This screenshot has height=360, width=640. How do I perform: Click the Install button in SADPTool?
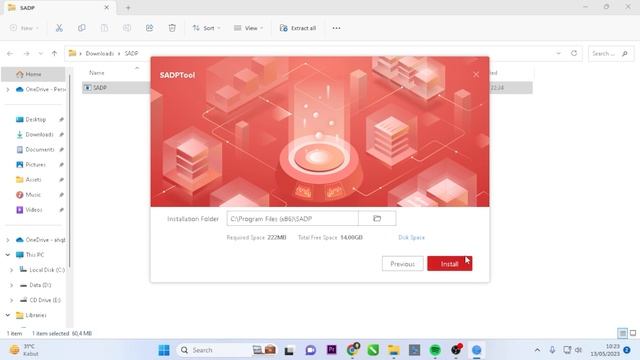(449, 264)
